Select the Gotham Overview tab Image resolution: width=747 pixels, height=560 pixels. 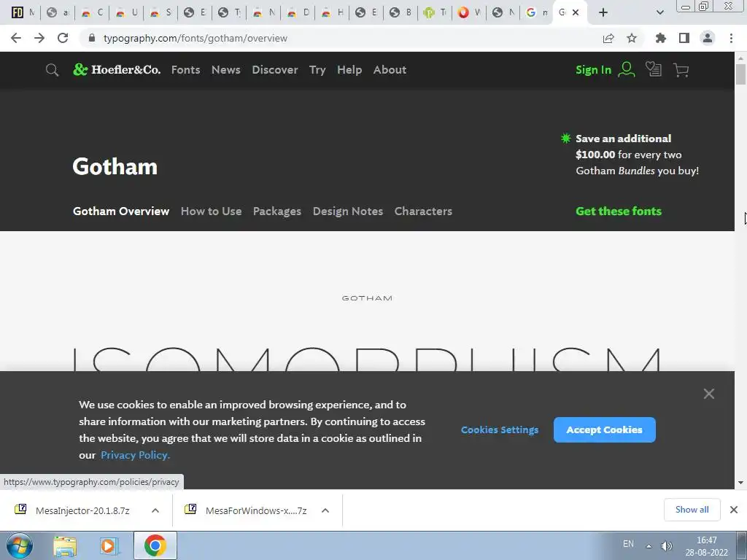121,211
